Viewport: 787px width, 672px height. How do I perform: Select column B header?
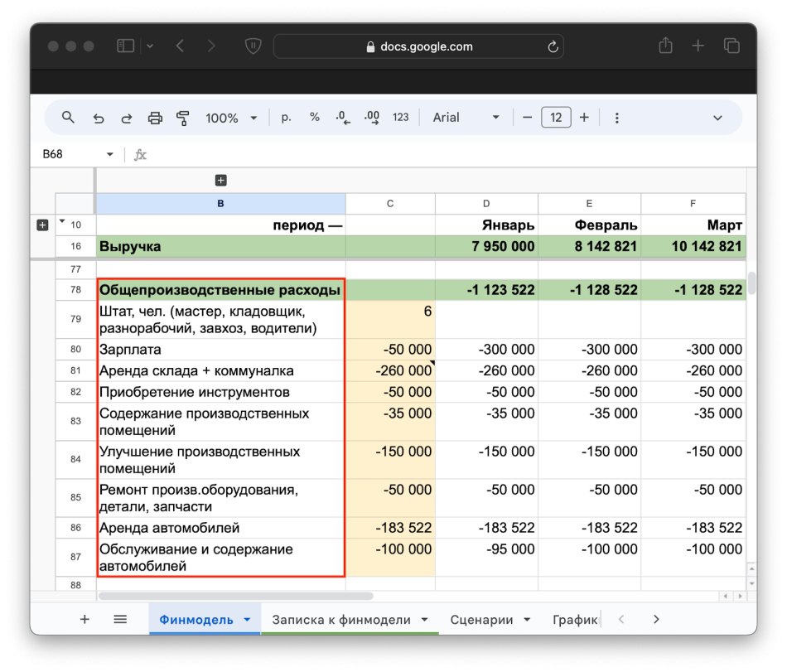click(221, 204)
